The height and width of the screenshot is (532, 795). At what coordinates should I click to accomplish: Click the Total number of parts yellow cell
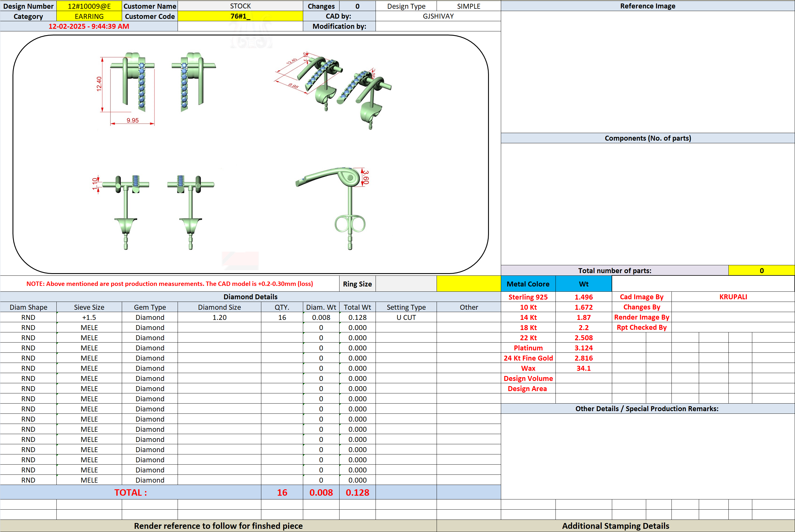pos(761,271)
